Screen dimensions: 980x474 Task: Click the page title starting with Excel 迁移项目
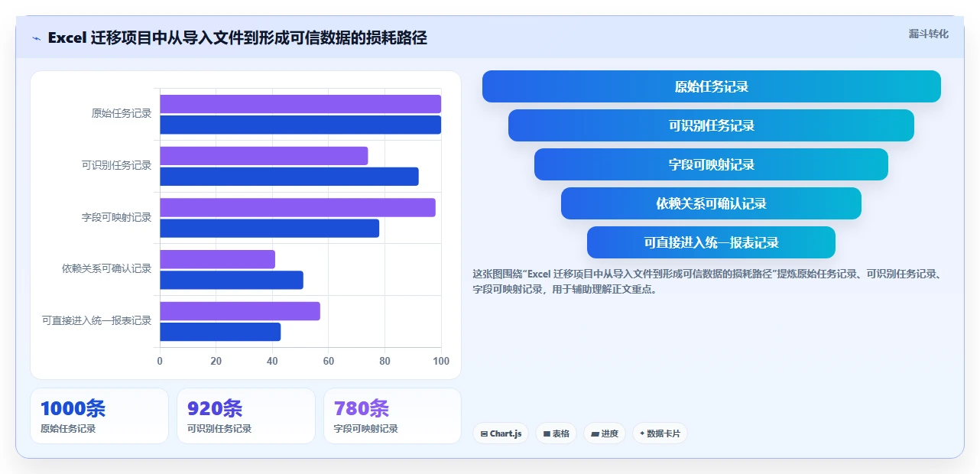237,38
